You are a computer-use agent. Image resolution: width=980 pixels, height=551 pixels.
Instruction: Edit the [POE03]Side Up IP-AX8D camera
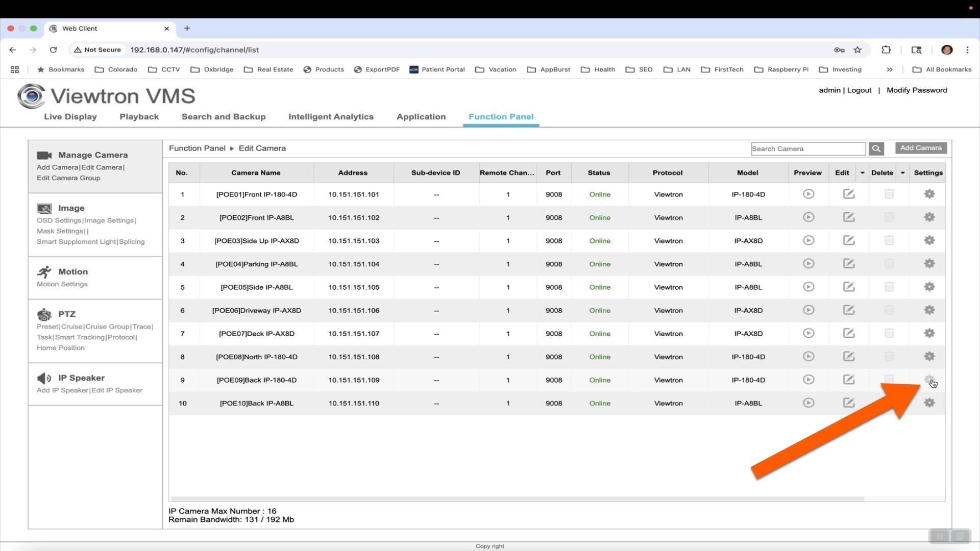(848, 240)
